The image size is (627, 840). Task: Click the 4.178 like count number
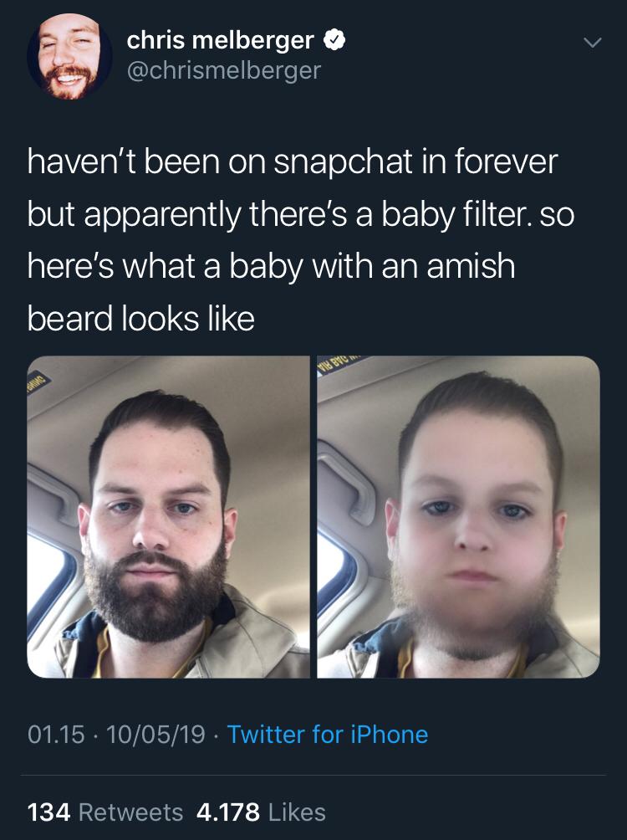click(x=228, y=812)
